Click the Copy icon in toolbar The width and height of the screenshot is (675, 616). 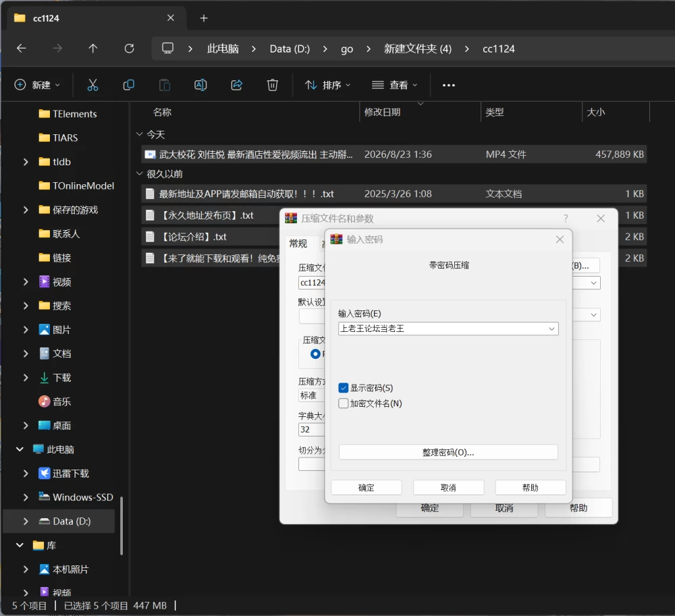(129, 85)
